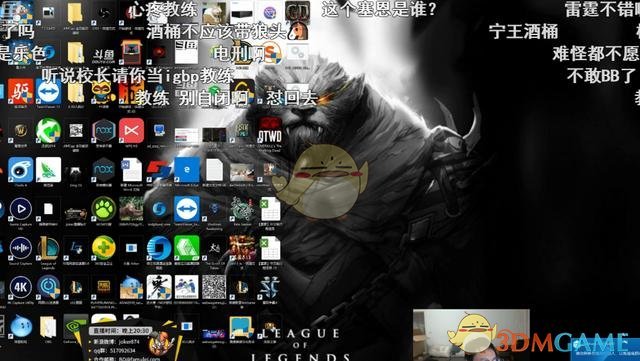Launch the OTWD Walking Dead game icon
Screen dimensions: 640x361
click(270, 131)
